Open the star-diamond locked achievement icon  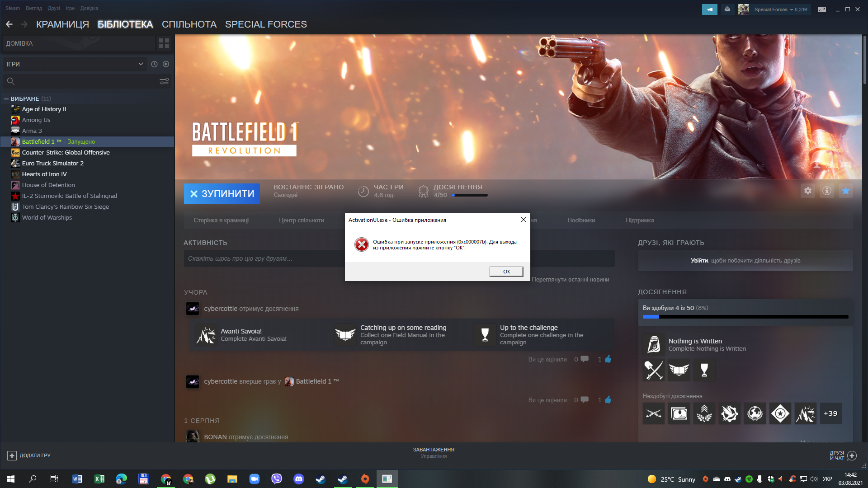tap(780, 413)
